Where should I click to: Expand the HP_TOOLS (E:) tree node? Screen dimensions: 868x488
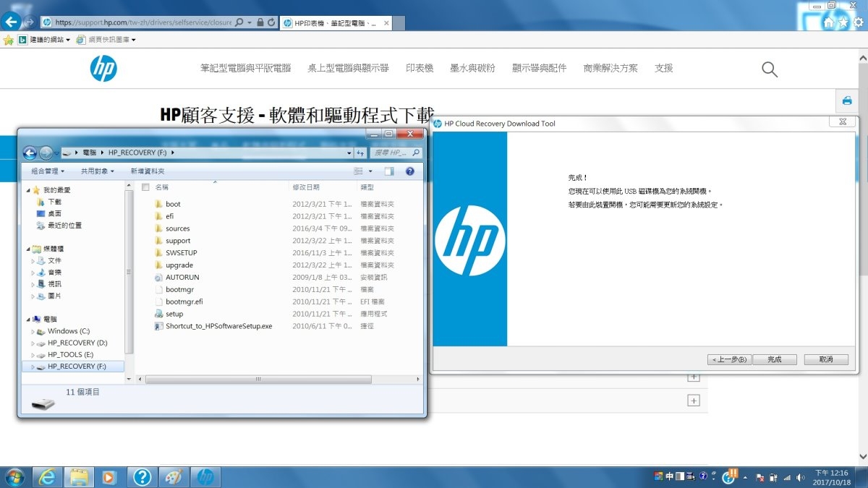tap(33, 355)
